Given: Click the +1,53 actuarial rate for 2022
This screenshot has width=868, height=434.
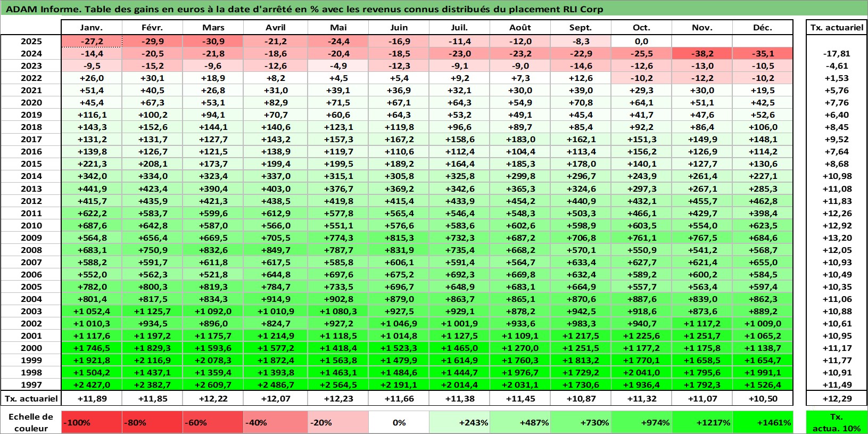Looking at the screenshot, I should pos(837,78).
